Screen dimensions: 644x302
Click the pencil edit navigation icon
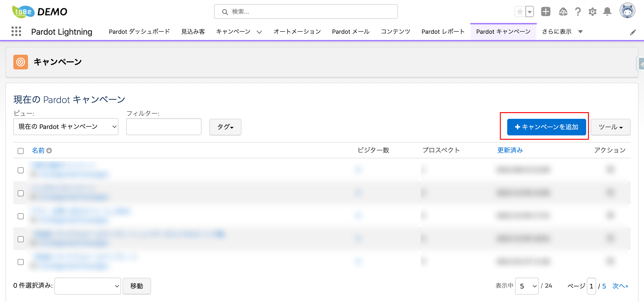[633, 32]
